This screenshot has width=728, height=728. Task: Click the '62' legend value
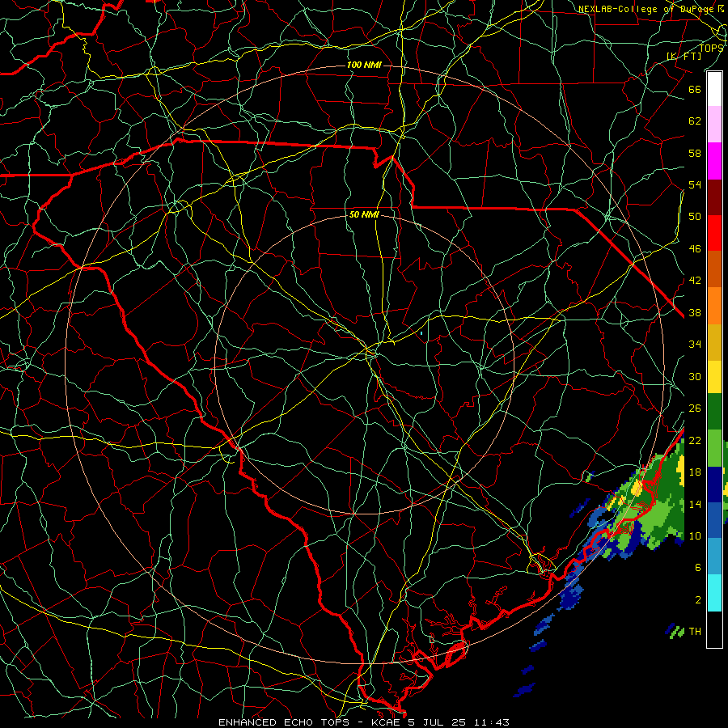coord(695,121)
